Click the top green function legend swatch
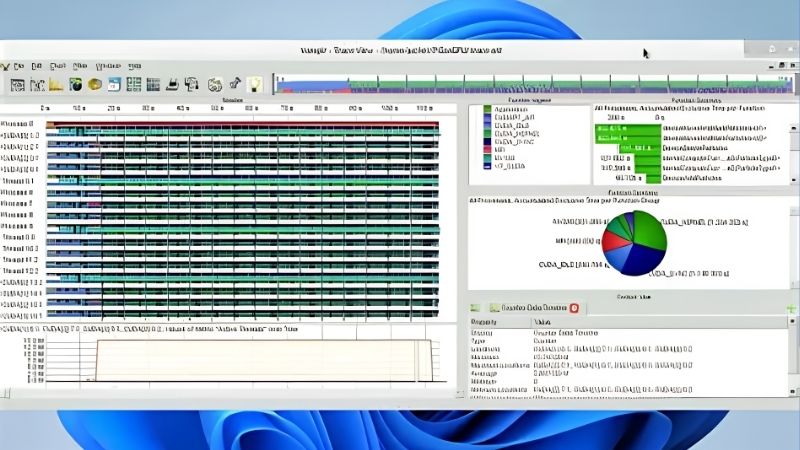The height and width of the screenshot is (450, 800). click(x=487, y=109)
